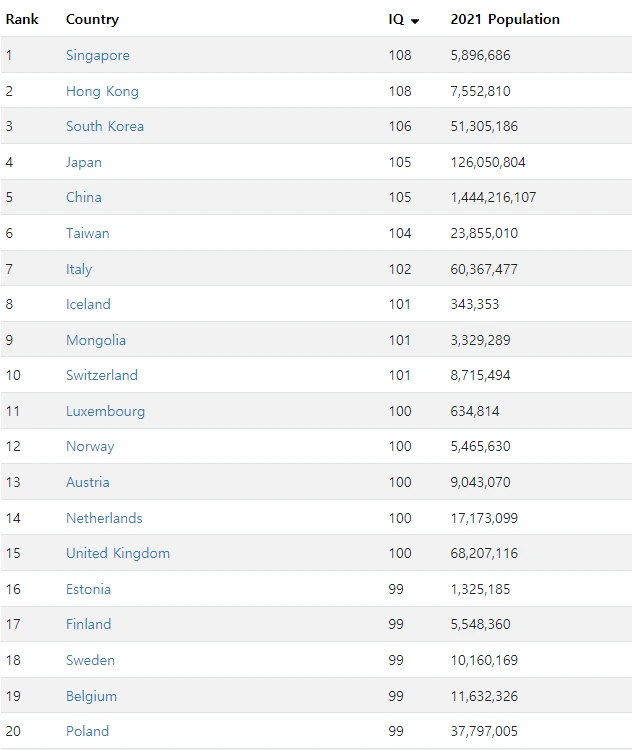Open the Japan country page
635x750 pixels.
tap(84, 162)
